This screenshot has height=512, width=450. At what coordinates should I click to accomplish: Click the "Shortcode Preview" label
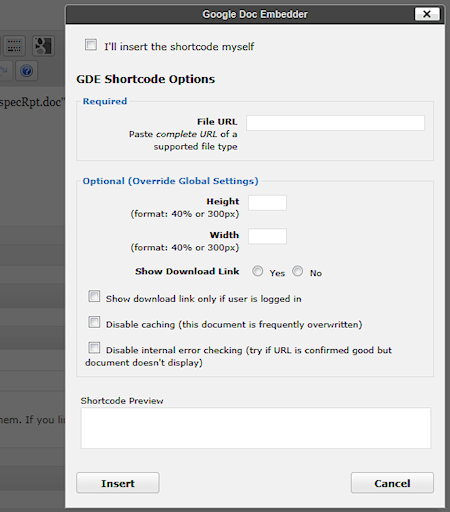tap(122, 401)
